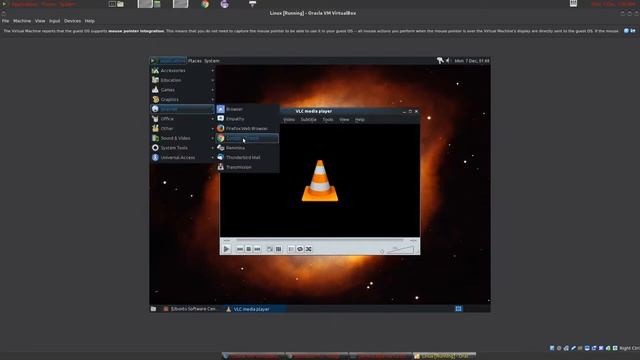640x360 pixels.
Task: Open Firefox Web Browser from the submenu
Action: coord(247,128)
